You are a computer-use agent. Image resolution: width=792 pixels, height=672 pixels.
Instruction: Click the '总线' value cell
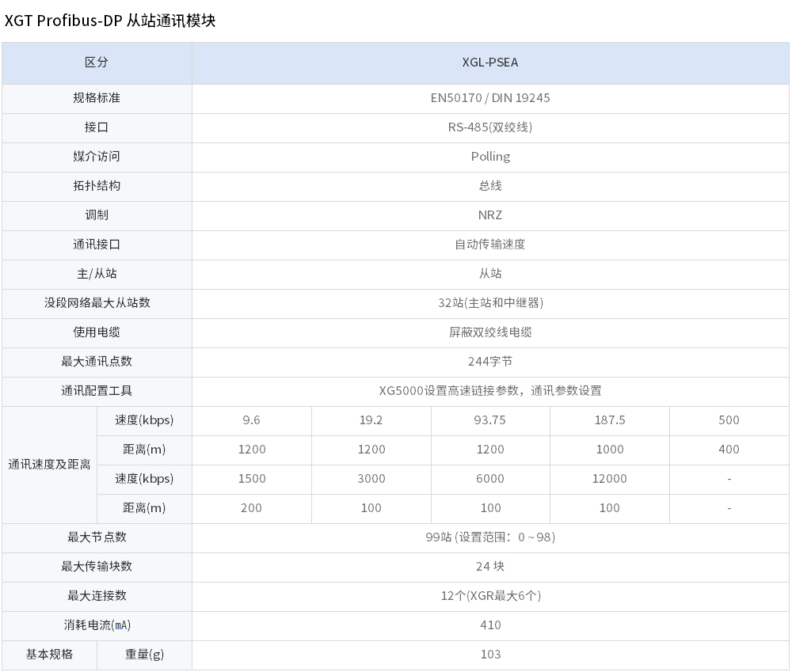point(490,186)
